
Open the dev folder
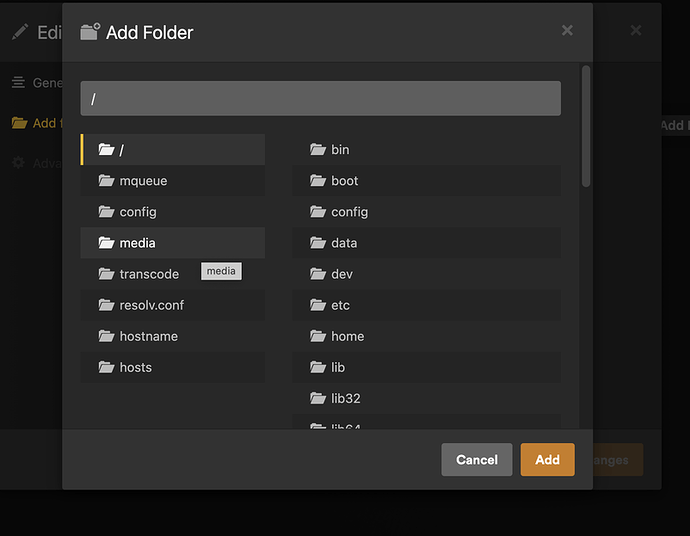(x=426, y=274)
